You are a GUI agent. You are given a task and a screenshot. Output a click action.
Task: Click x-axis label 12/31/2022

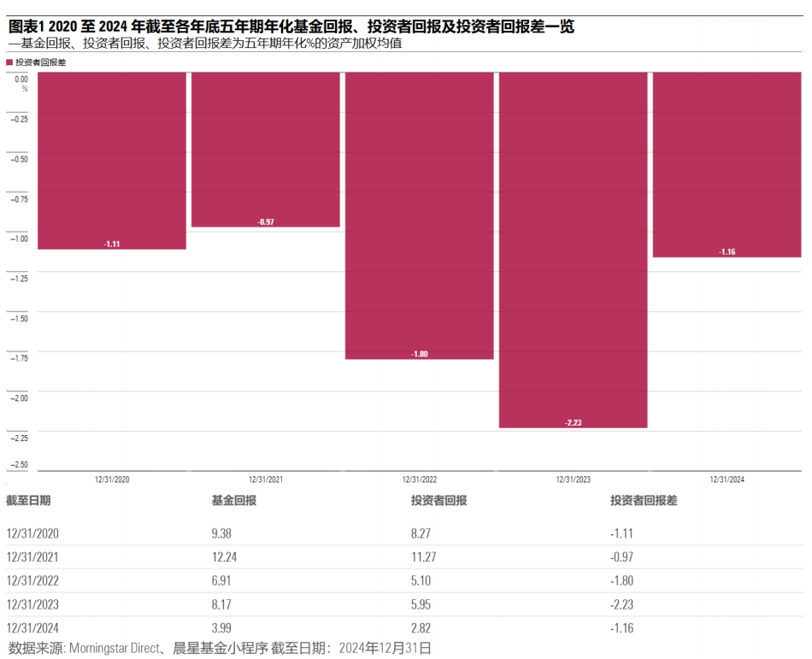point(420,480)
